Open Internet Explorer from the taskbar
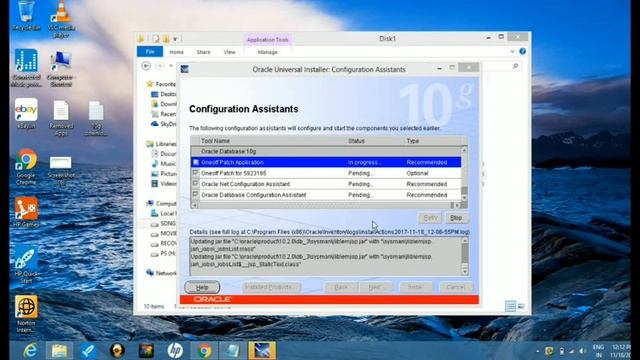 coord(30,350)
